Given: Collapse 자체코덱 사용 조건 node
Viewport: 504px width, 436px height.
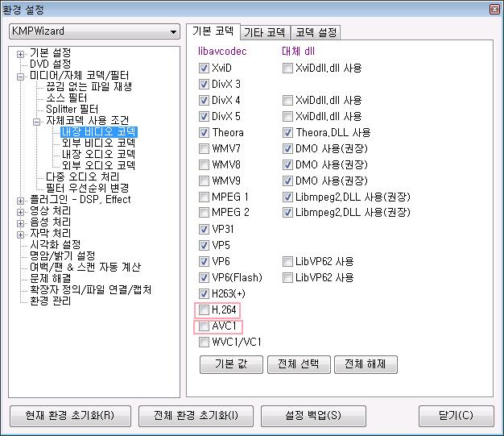Looking at the screenshot, I should pyautogui.click(x=36, y=122).
